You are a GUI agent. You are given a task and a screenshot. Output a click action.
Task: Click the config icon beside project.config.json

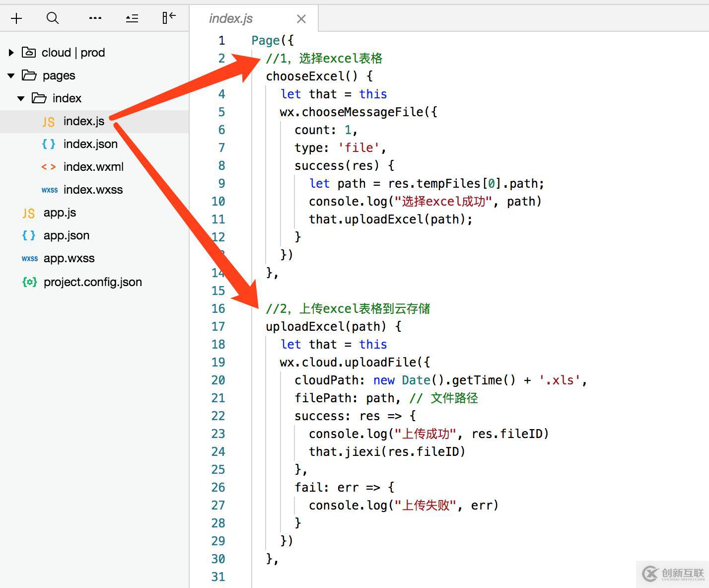pyautogui.click(x=30, y=282)
